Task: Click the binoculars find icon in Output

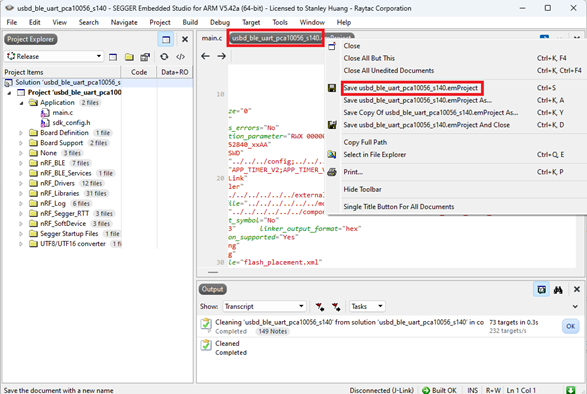Action: coord(558,290)
